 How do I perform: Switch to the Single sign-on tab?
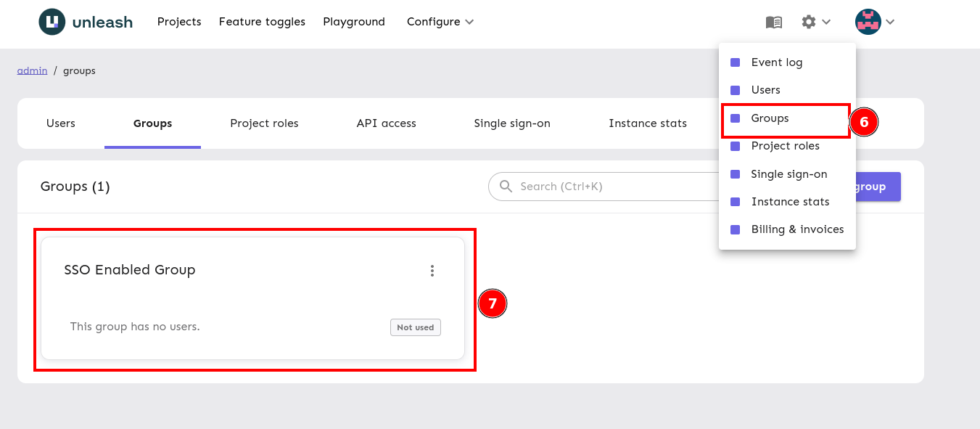click(x=512, y=123)
